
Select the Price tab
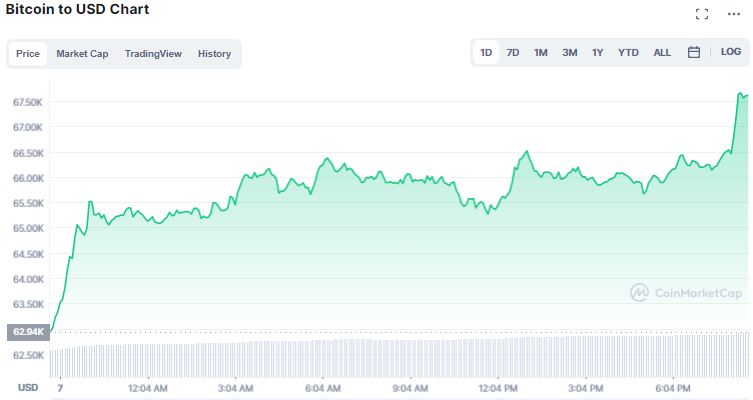[28, 53]
